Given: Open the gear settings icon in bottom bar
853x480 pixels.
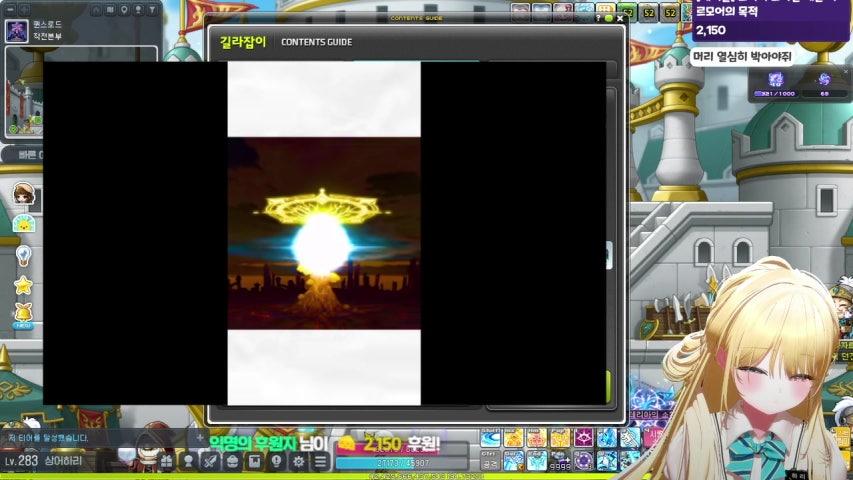Looking at the screenshot, I should click(x=298, y=462).
